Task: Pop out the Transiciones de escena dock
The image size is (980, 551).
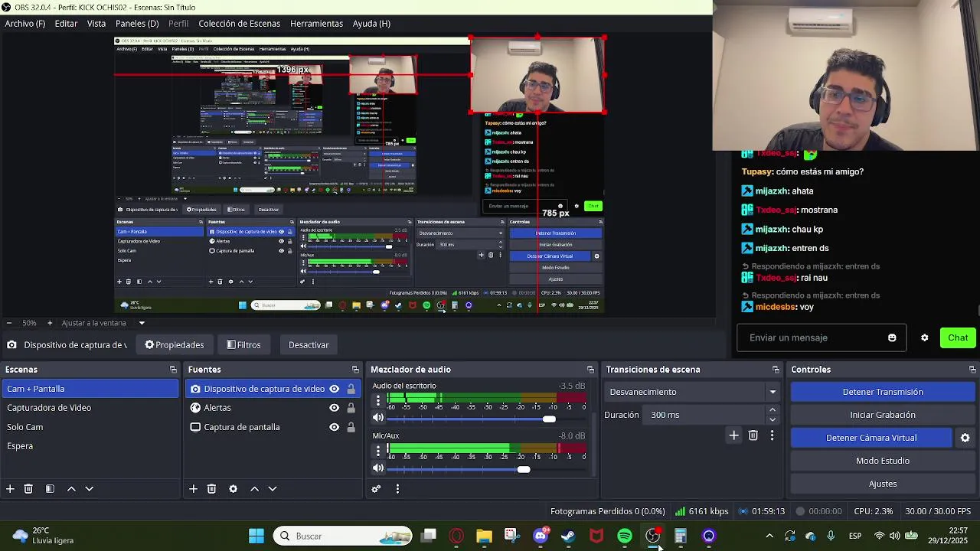Action: [x=776, y=370]
